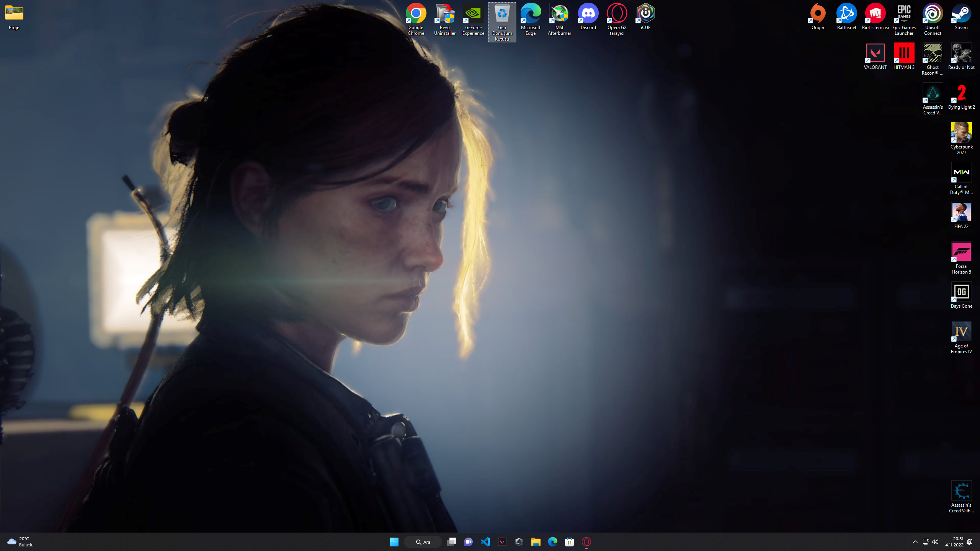Open Microsoft Edge from the taskbar

point(552,542)
